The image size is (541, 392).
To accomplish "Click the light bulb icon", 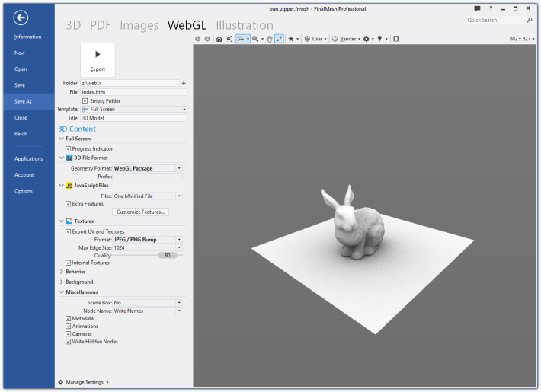I will click(379, 39).
